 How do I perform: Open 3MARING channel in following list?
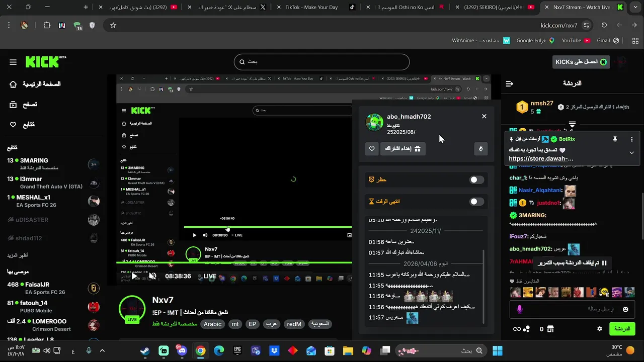pos(53,164)
